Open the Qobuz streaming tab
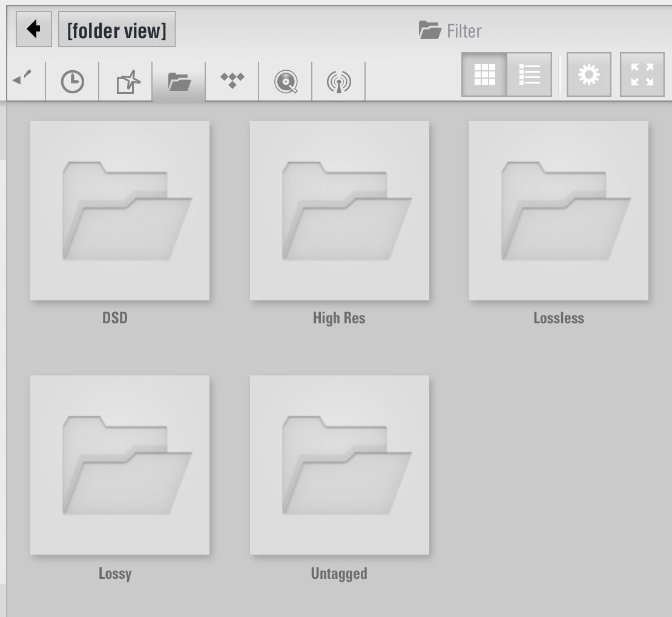 click(286, 81)
